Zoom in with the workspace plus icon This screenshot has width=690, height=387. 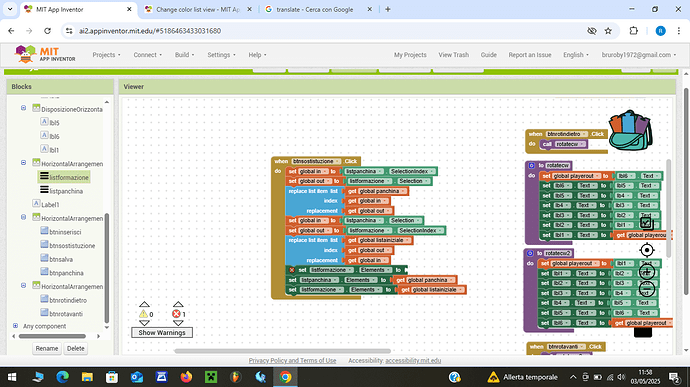[646, 272]
